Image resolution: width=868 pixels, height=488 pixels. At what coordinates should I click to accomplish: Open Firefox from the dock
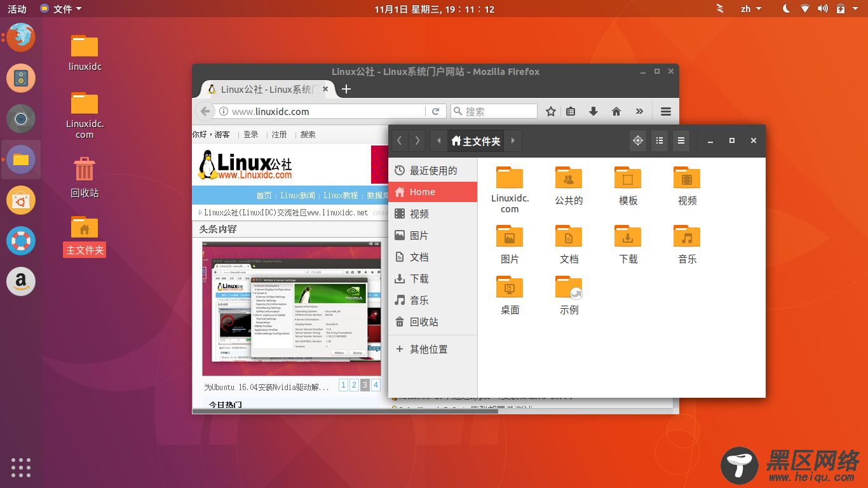(x=21, y=37)
